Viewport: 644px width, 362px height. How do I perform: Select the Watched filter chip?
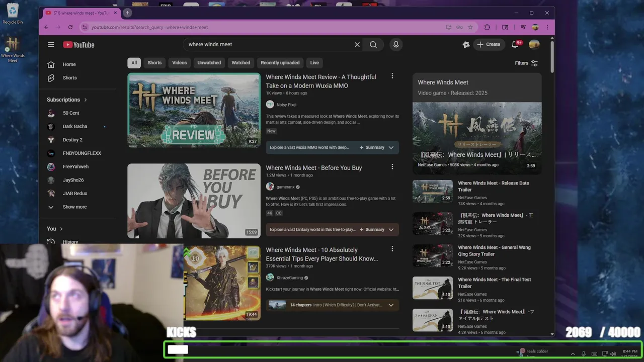(241, 63)
